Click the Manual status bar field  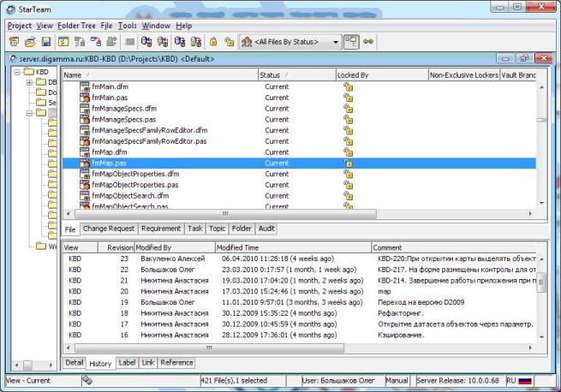click(x=397, y=381)
